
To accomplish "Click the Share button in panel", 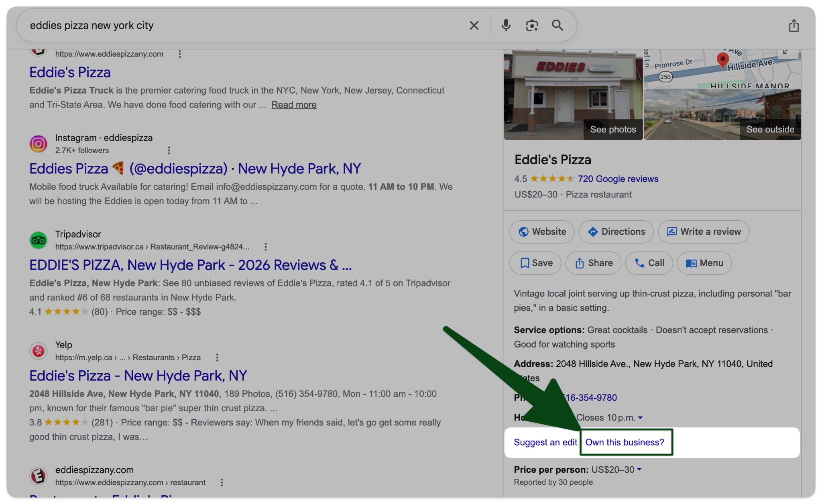I will [x=593, y=263].
